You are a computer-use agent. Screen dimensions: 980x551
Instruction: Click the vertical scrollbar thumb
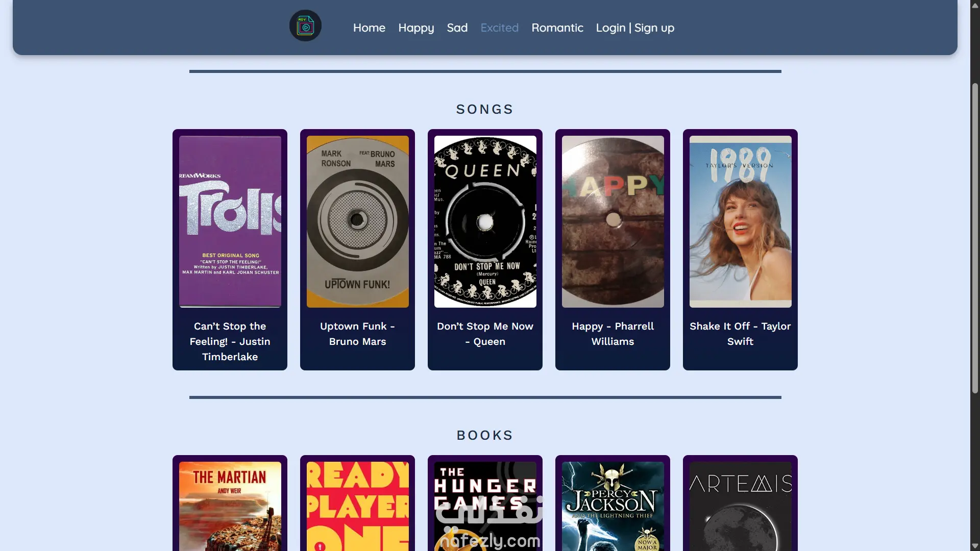pyautogui.click(x=975, y=237)
